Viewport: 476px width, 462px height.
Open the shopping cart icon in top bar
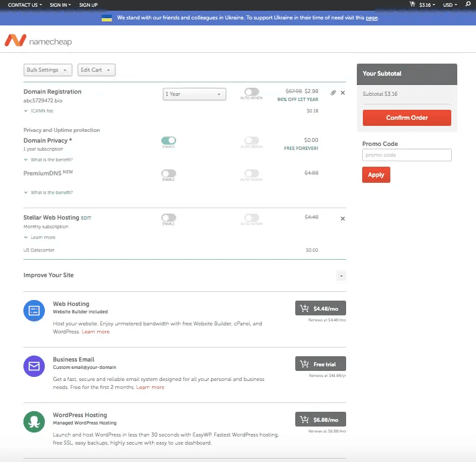click(x=412, y=4)
